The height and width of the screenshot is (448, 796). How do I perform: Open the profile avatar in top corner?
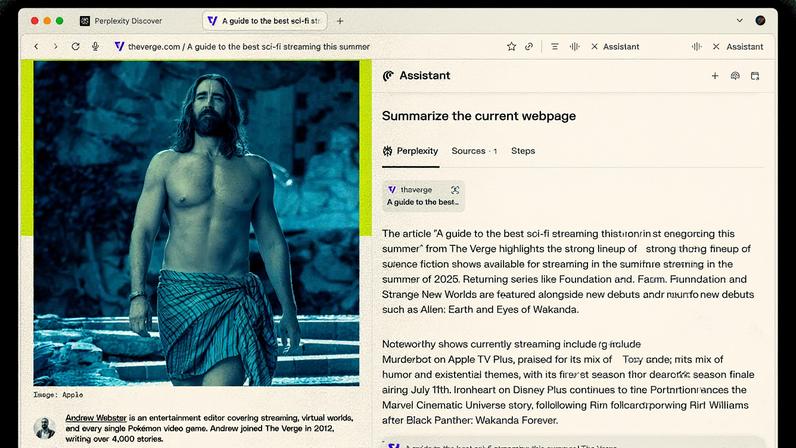tap(760, 20)
